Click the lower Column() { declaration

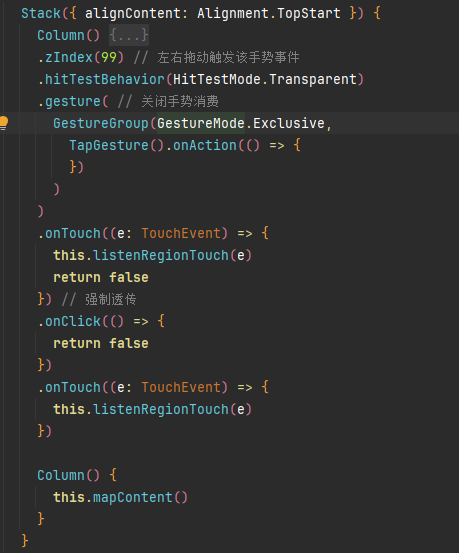coord(77,475)
